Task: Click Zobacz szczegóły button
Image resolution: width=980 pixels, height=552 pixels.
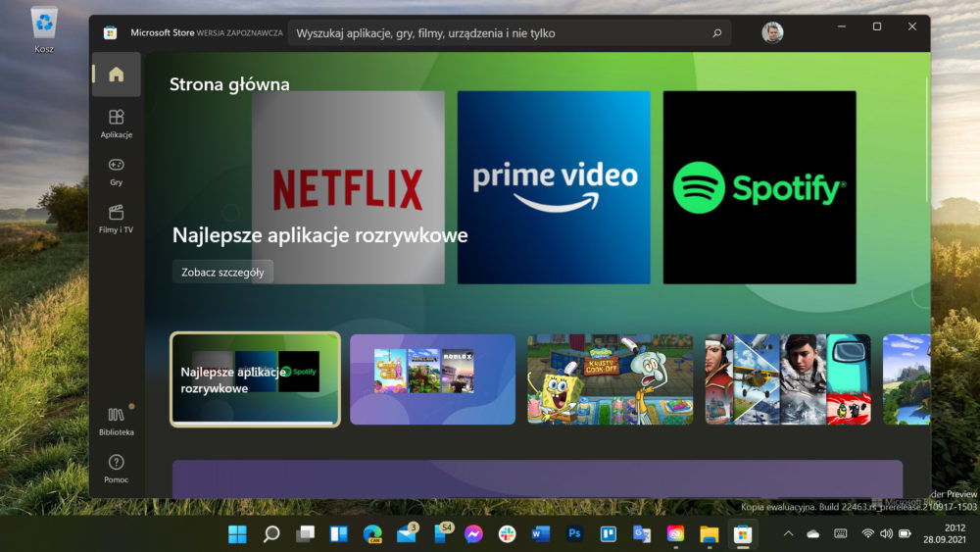Action: tap(222, 272)
